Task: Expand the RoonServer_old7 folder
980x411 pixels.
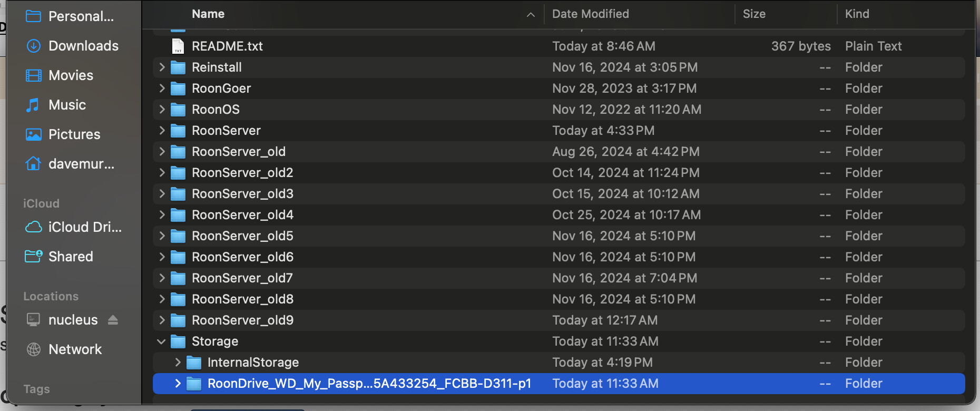Action: click(162, 278)
